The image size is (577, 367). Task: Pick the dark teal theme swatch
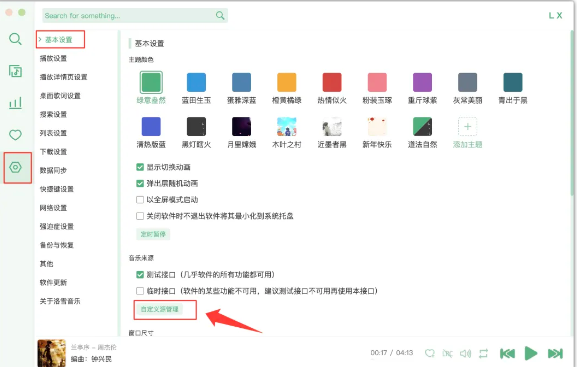[513, 82]
